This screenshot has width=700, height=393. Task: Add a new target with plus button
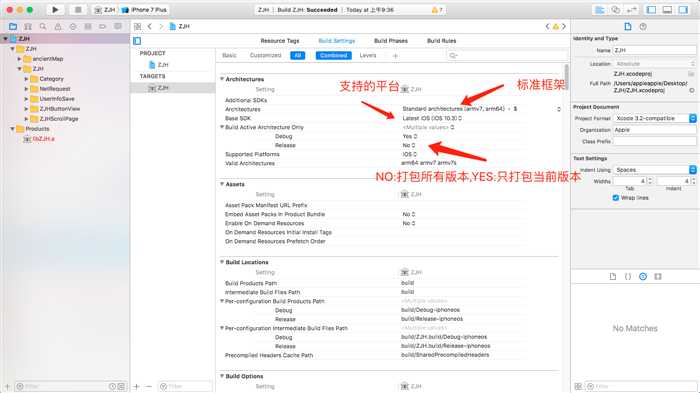pos(137,386)
